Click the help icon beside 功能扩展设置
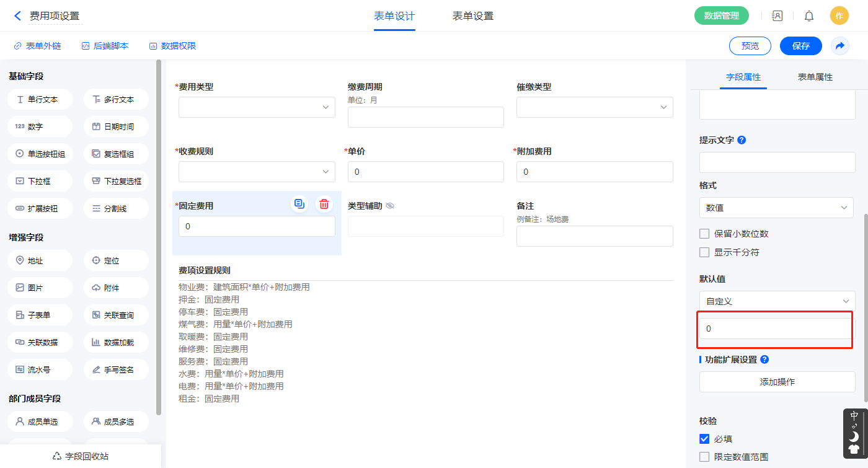The width and height of the screenshot is (868, 468). (x=764, y=360)
